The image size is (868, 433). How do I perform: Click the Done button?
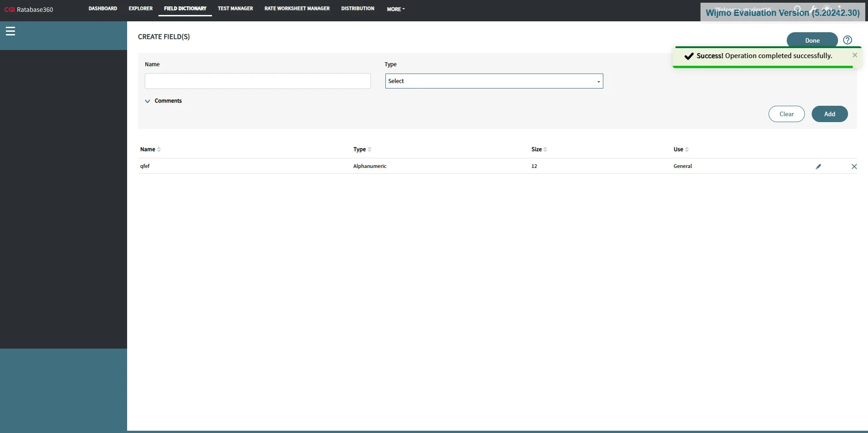pos(812,40)
